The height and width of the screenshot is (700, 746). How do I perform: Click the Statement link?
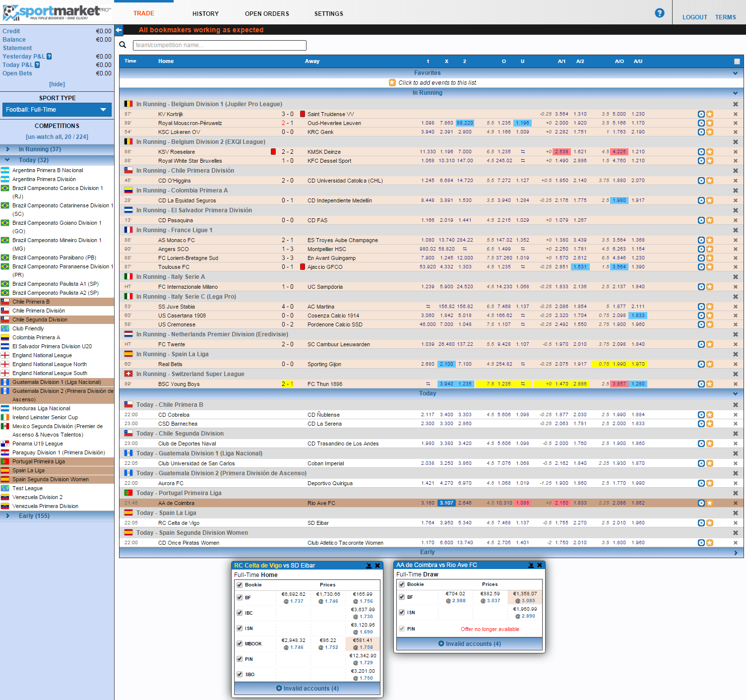pyautogui.click(x=17, y=48)
